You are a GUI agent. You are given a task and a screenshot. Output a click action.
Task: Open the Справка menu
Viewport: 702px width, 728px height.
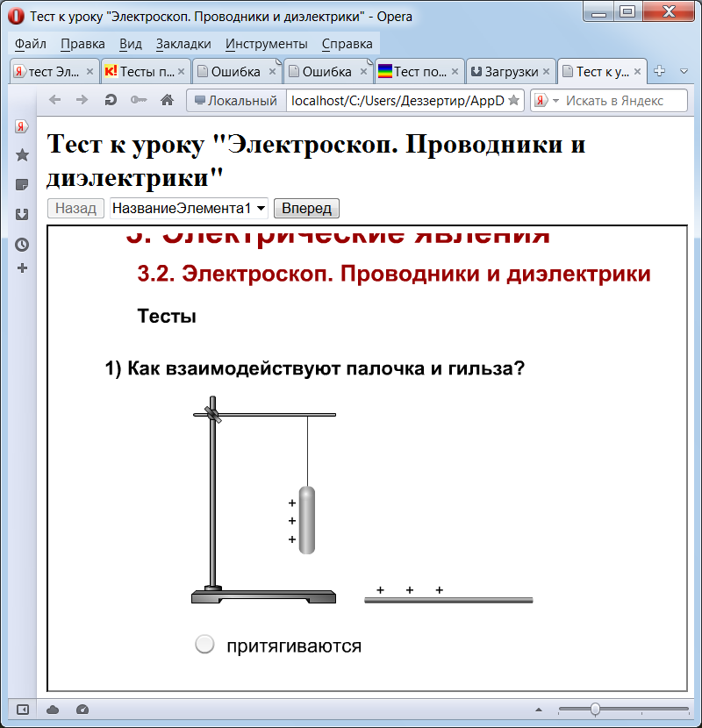[x=347, y=44]
